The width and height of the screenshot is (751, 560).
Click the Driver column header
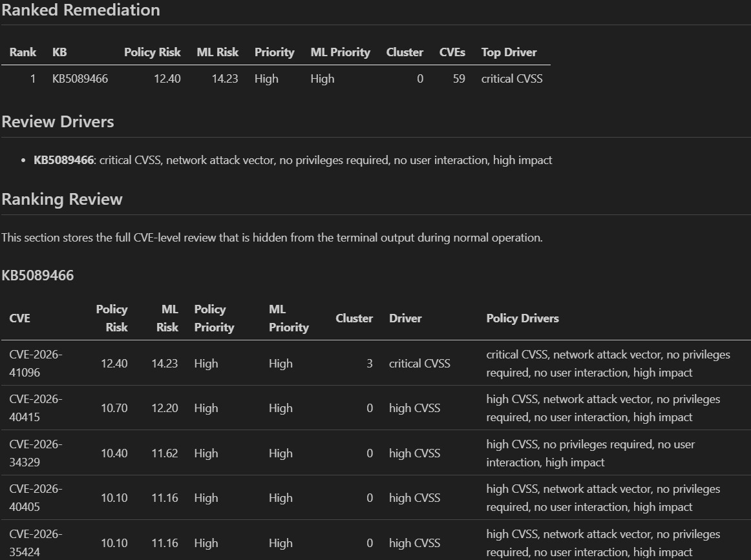point(405,318)
